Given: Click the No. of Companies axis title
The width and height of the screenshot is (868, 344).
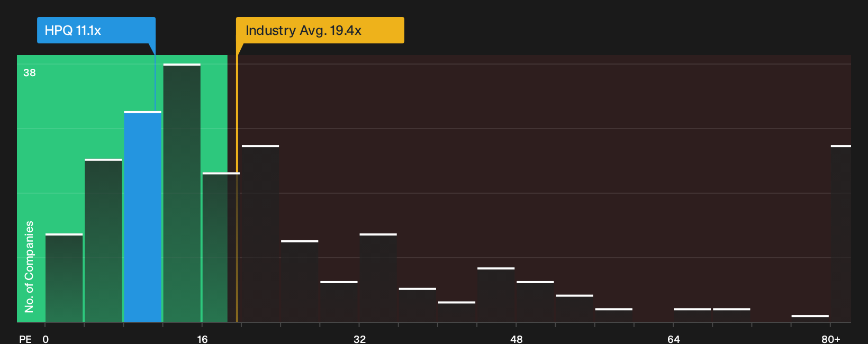Looking at the screenshot, I should pyautogui.click(x=29, y=266).
